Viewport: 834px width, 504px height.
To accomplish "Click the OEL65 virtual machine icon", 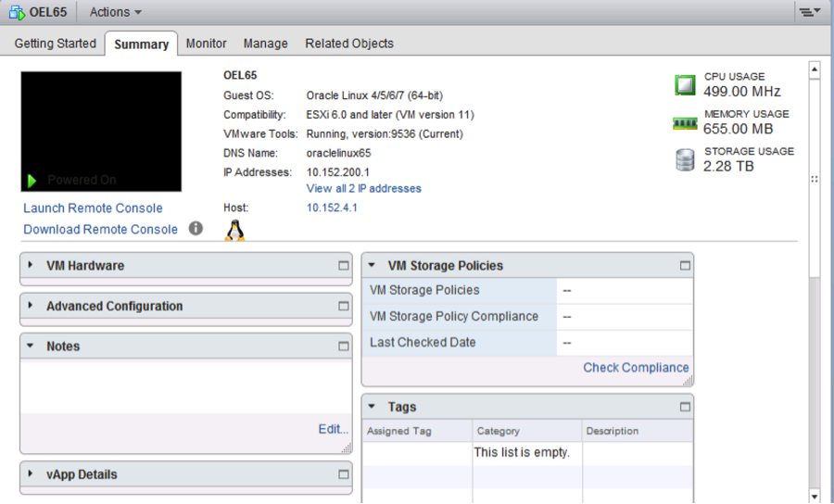I will point(17,12).
